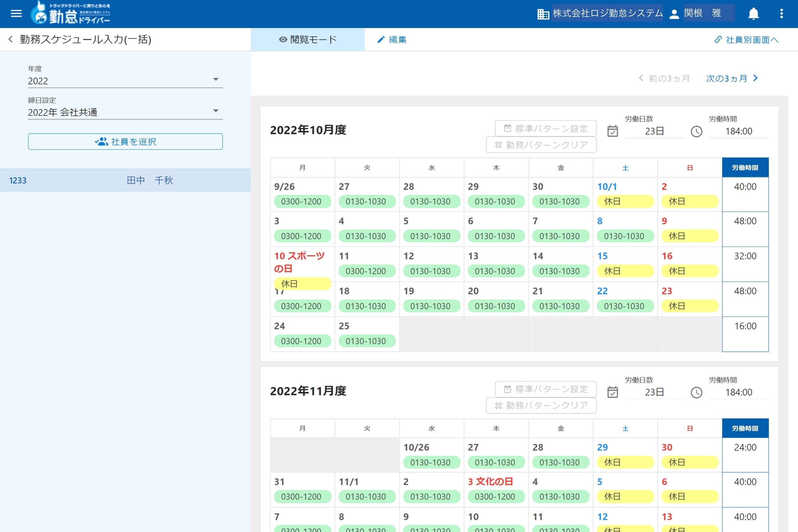Viewport: 798px width, 532px height.
Task: Click the calendar check icon for 2022年11月度
Action: coord(613,392)
